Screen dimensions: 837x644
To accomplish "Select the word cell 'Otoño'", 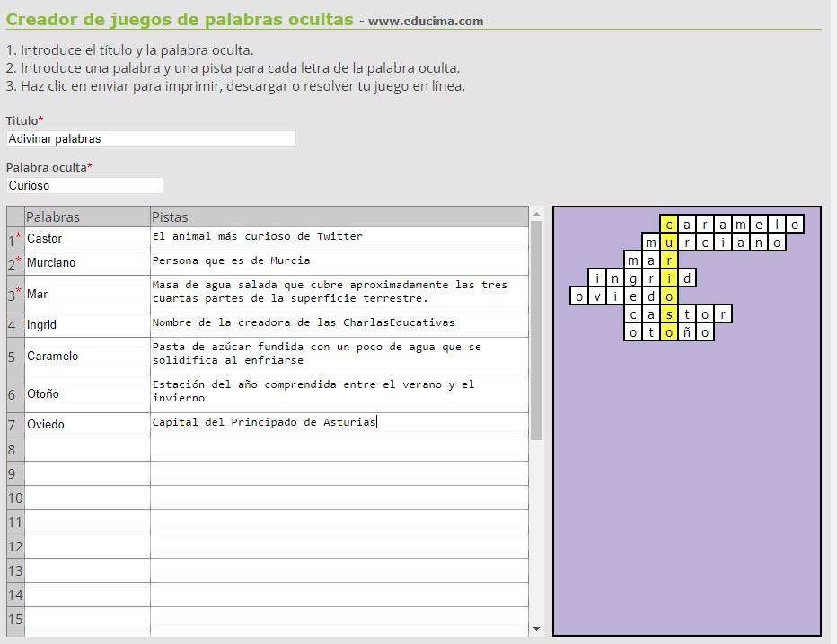I will click(x=87, y=394).
